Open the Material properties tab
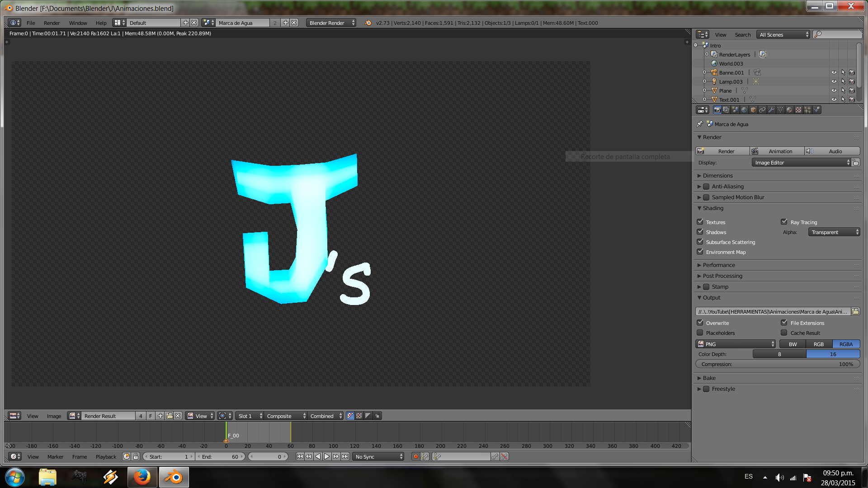The height and width of the screenshot is (488, 868). point(789,110)
